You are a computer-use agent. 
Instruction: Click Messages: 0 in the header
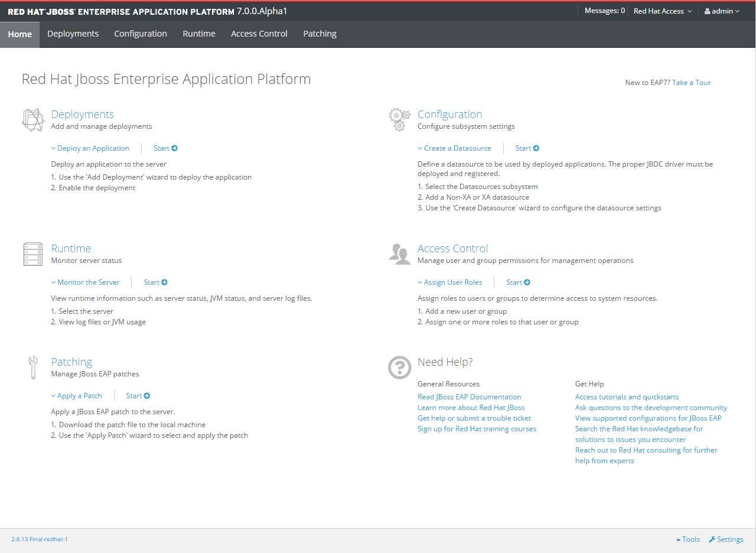605,11
